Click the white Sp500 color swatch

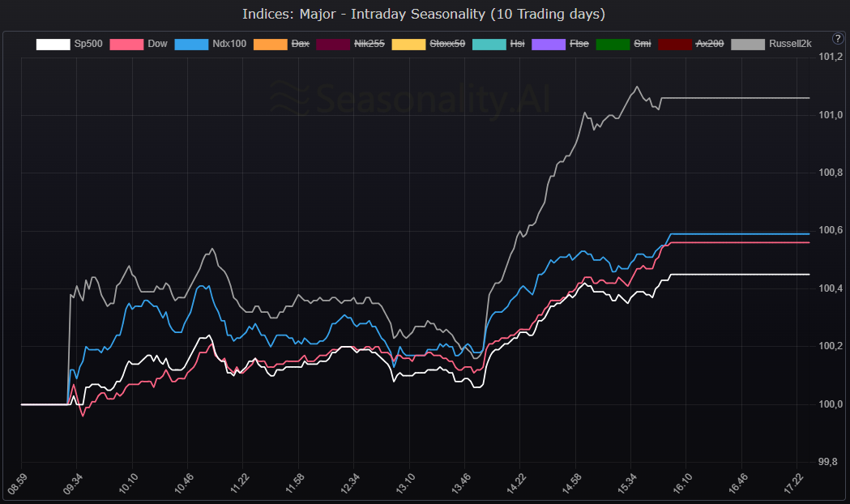(x=53, y=45)
